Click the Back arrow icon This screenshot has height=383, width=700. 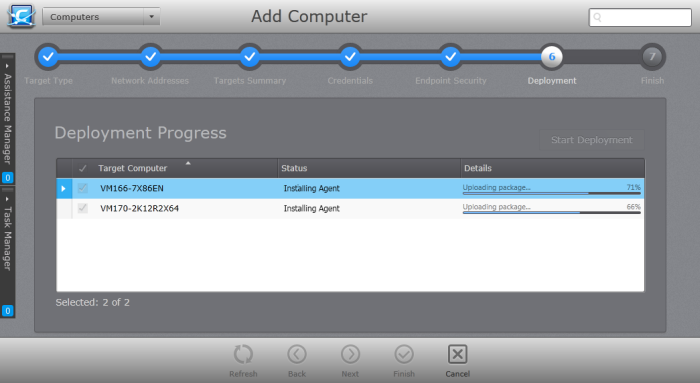(297, 354)
